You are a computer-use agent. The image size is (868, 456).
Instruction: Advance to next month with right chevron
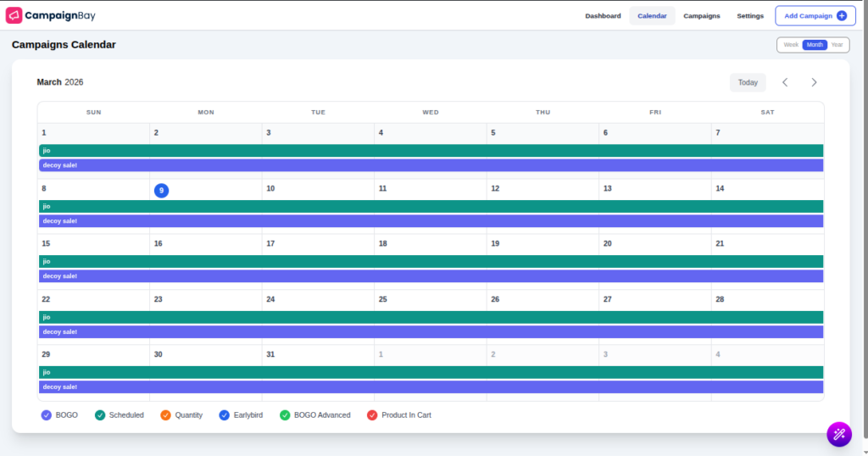[814, 82]
